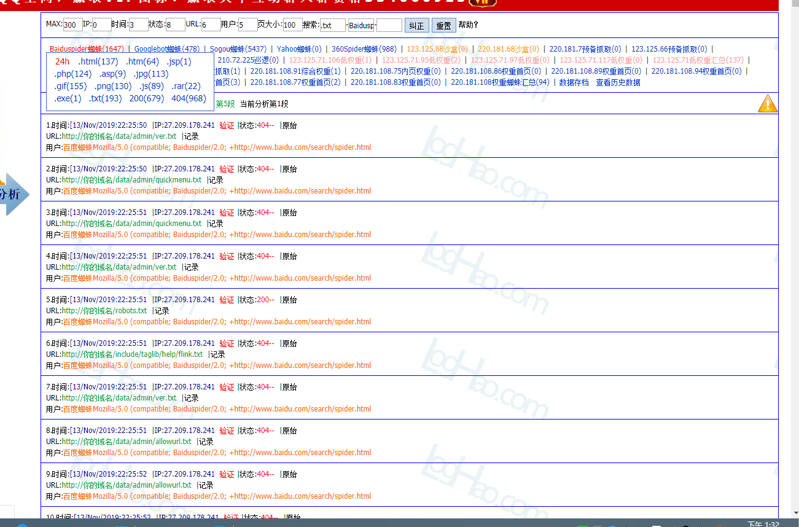Viewport: 799px width, 527px height.
Task: Click 记录 beside quickmenu.txt in entry 3
Action: point(216,224)
